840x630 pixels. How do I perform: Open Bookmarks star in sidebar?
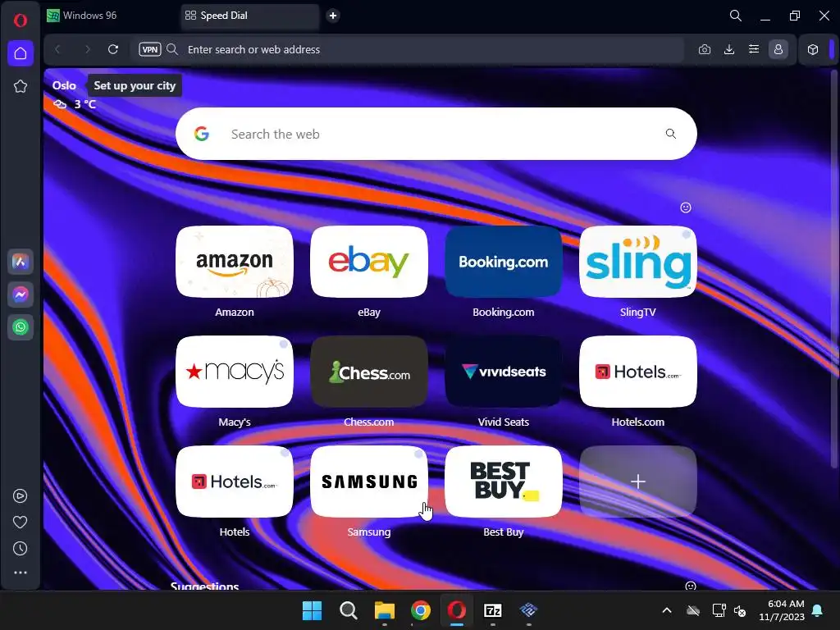pyautogui.click(x=21, y=86)
